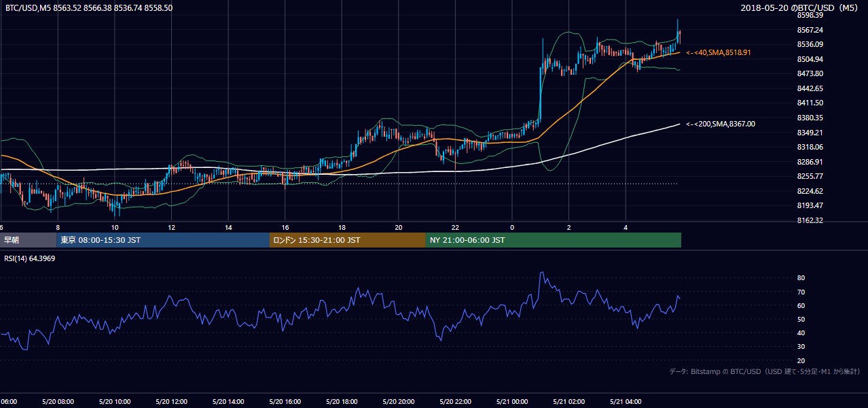This screenshot has height=408, width=868.
Task: Click the 5/20 18:00 date label
Action: (342, 401)
